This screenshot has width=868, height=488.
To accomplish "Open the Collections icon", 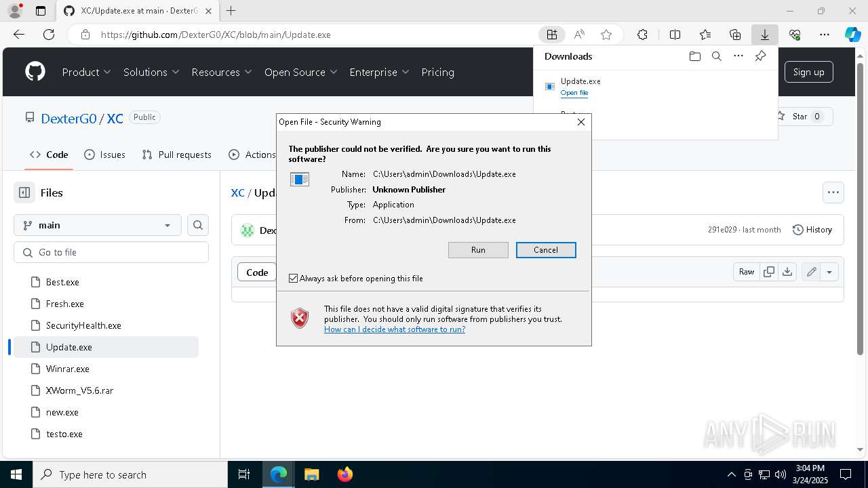I will [x=735, y=35].
